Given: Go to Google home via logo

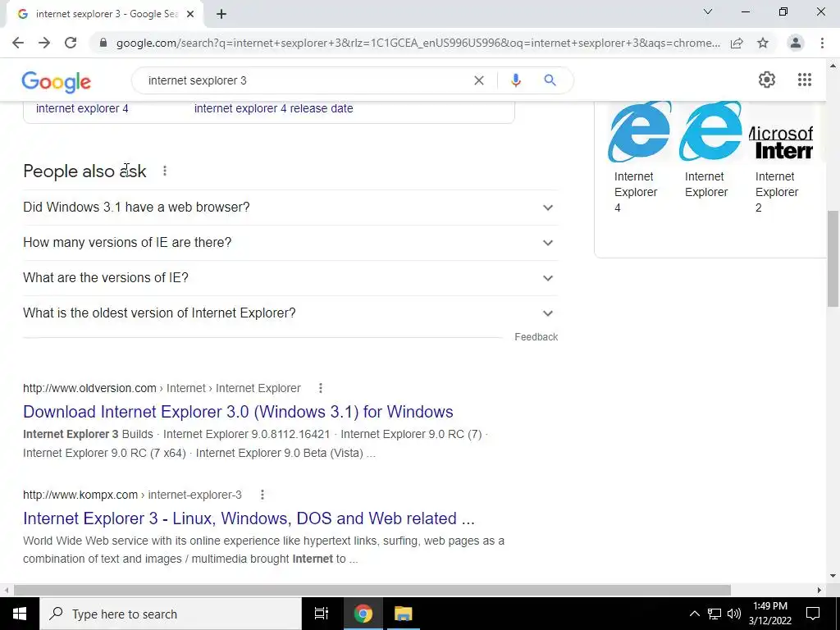Looking at the screenshot, I should coord(57,81).
